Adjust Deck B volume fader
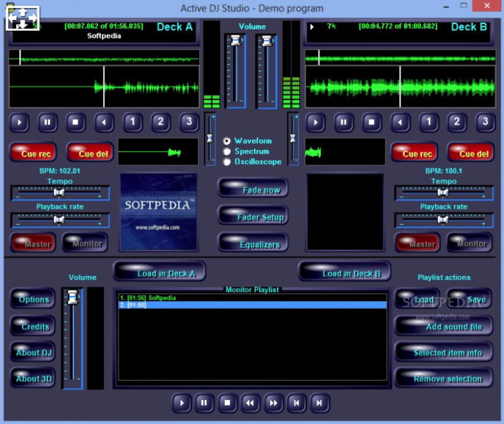This screenshot has height=424, width=504. tap(267, 41)
